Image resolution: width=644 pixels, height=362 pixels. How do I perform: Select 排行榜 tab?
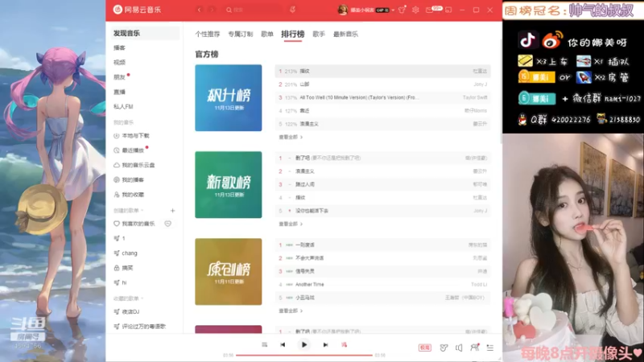293,34
